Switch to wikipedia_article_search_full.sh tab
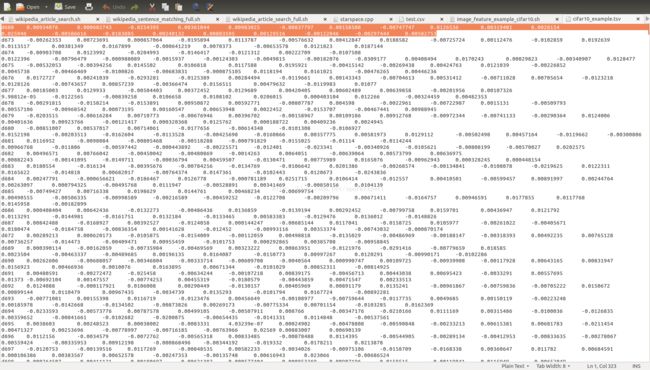This screenshot has width=650, height=370. tap(270, 19)
